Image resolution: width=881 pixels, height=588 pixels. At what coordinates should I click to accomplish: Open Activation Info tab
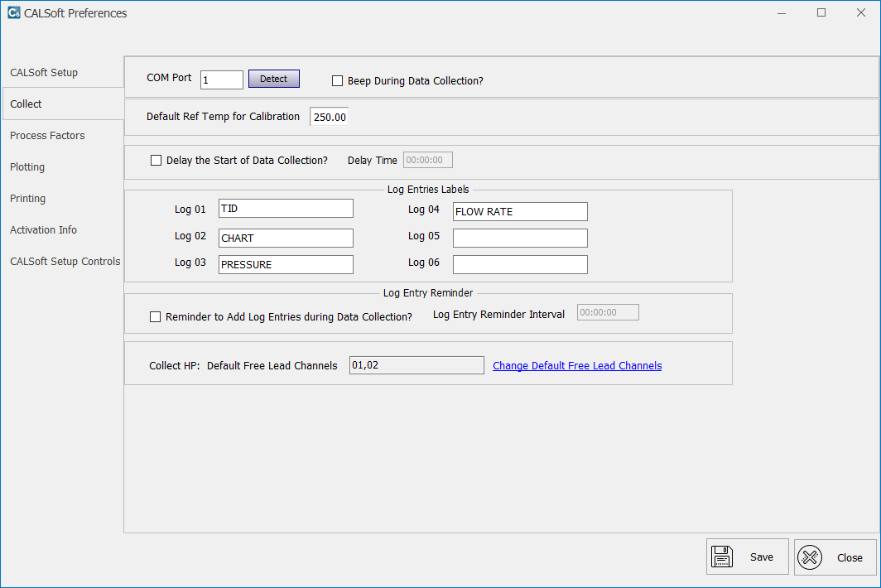[43, 230]
